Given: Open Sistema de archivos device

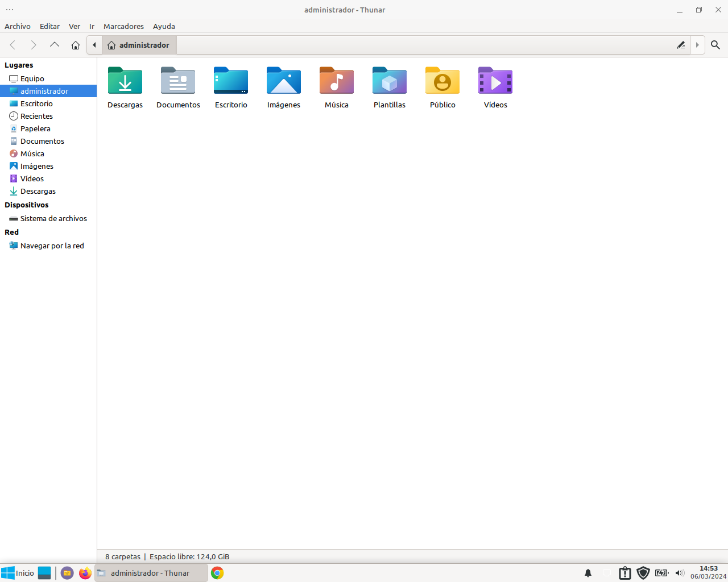Looking at the screenshot, I should (48, 218).
